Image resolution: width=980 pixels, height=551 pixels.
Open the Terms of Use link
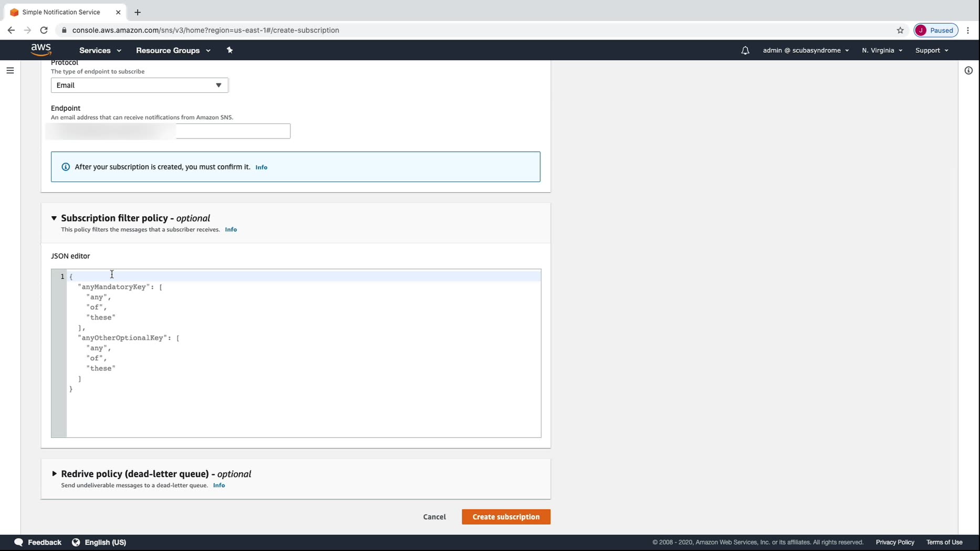[944, 542]
